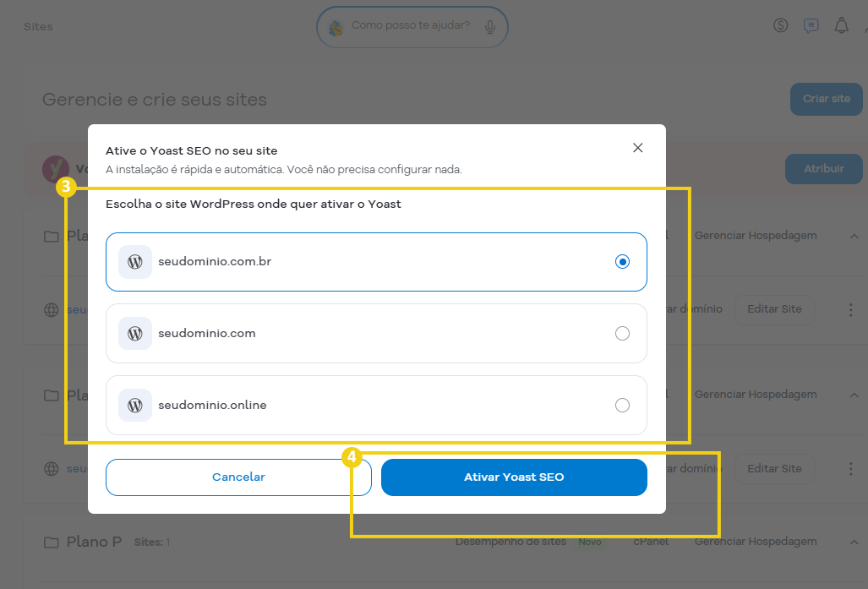Click Desempenho de sites in Plano P row
Screen dimensions: 868x589
pyautogui.click(x=510, y=542)
